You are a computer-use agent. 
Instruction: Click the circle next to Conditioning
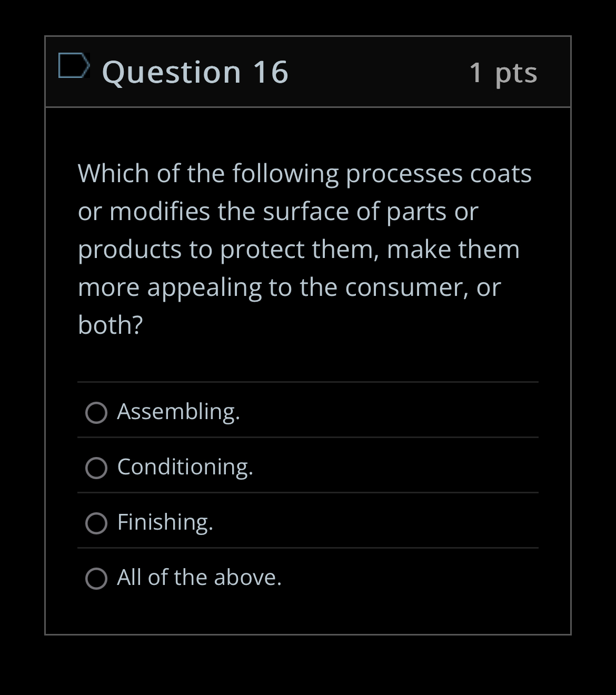coord(97,468)
